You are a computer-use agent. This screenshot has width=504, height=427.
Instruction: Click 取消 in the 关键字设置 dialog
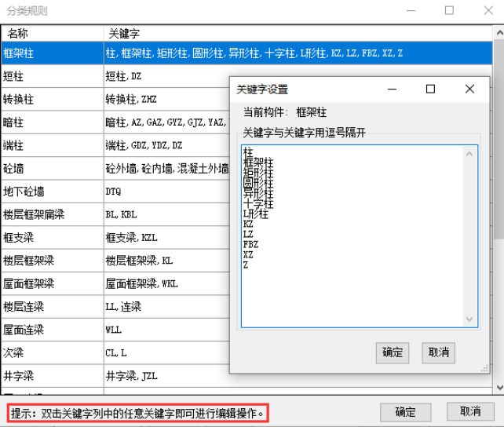438,352
